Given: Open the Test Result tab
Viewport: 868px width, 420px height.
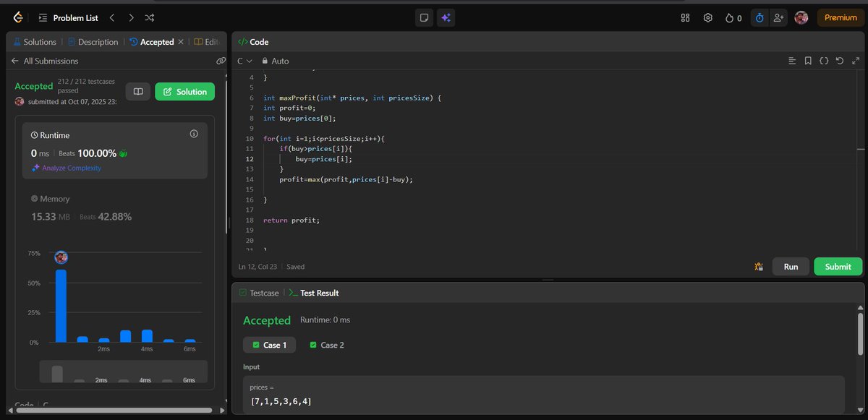Looking at the screenshot, I should click(x=314, y=293).
